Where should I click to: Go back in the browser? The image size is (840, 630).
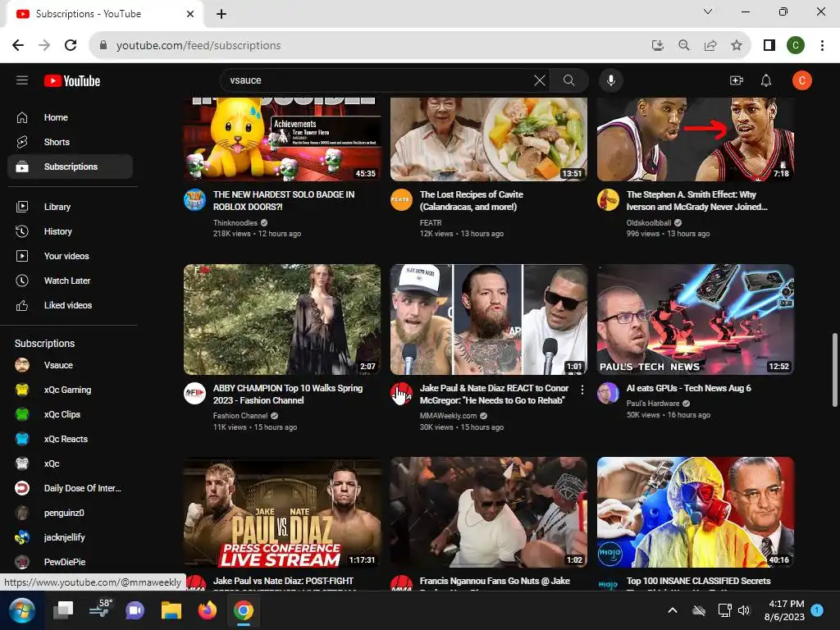18,46
